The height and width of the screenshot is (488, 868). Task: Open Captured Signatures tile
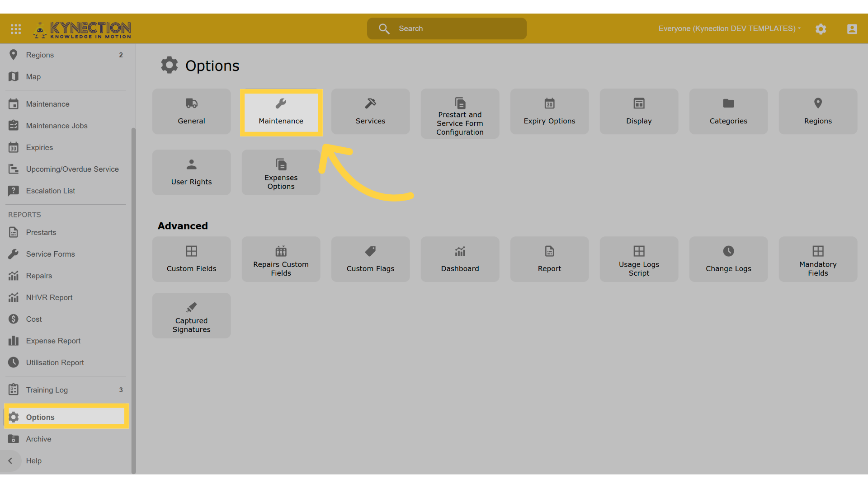click(191, 316)
